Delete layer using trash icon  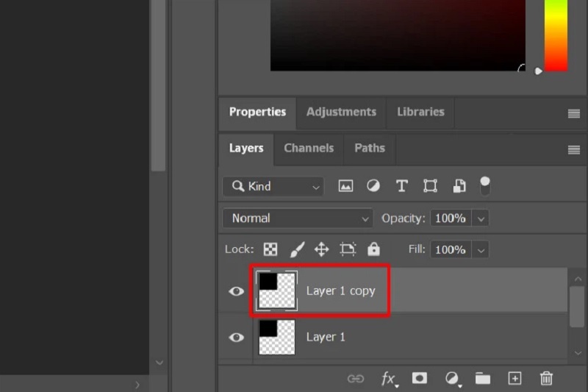(x=546, y=378)
